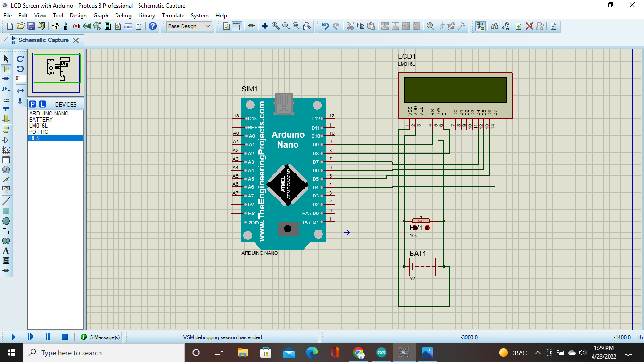Select the 2D circle graphics tool
This screenshot has width=644, height=362.
[x=6, y=221]
